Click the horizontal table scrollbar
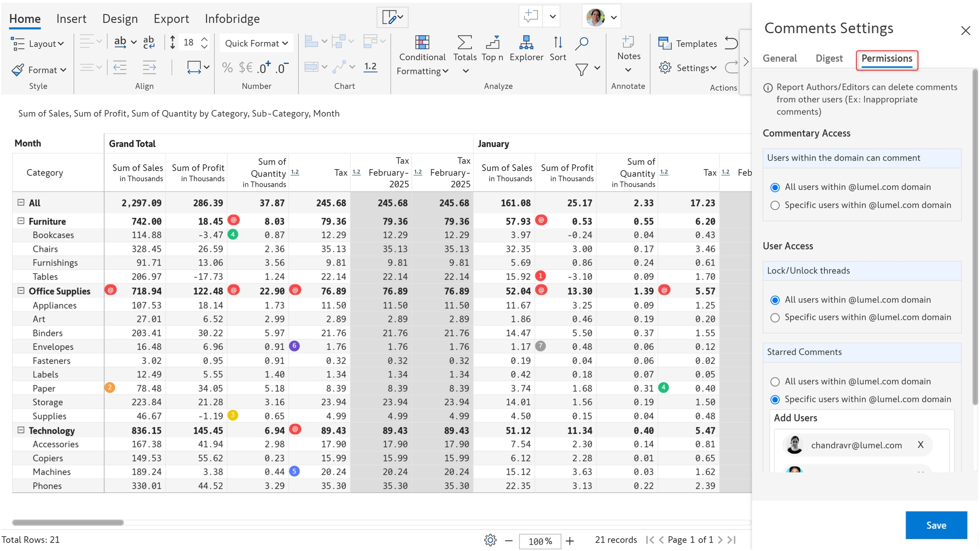980x551 pixels. 68,522
